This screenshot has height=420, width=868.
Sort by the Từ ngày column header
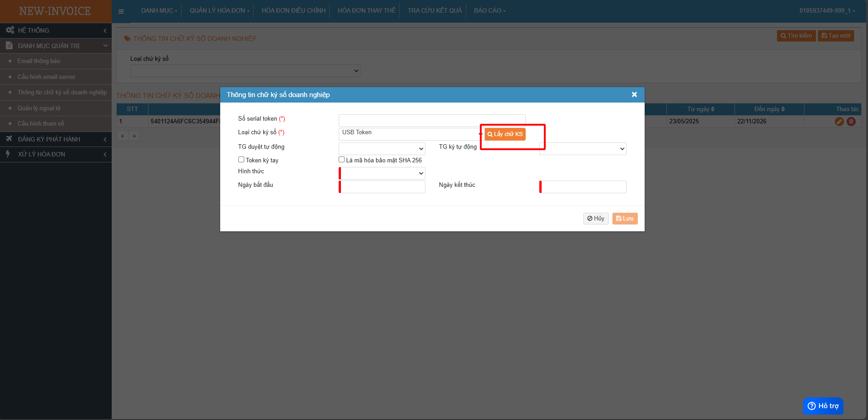700,109
